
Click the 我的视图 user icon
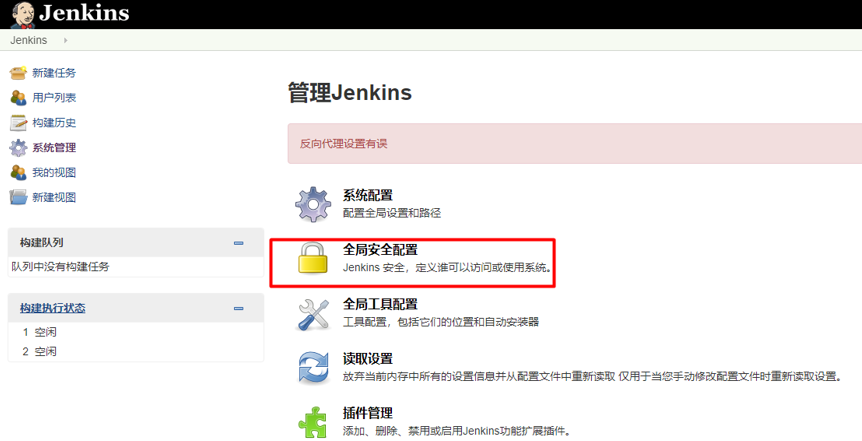click(18, 172)
